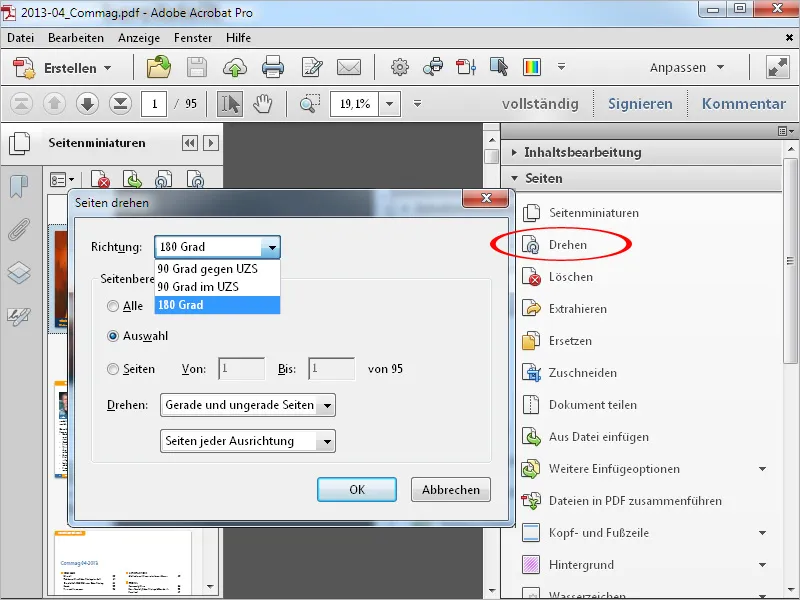Open bookmarks panel in left sidebar
This screenshot has height=600, width=800.
click(x=19, y=187)
